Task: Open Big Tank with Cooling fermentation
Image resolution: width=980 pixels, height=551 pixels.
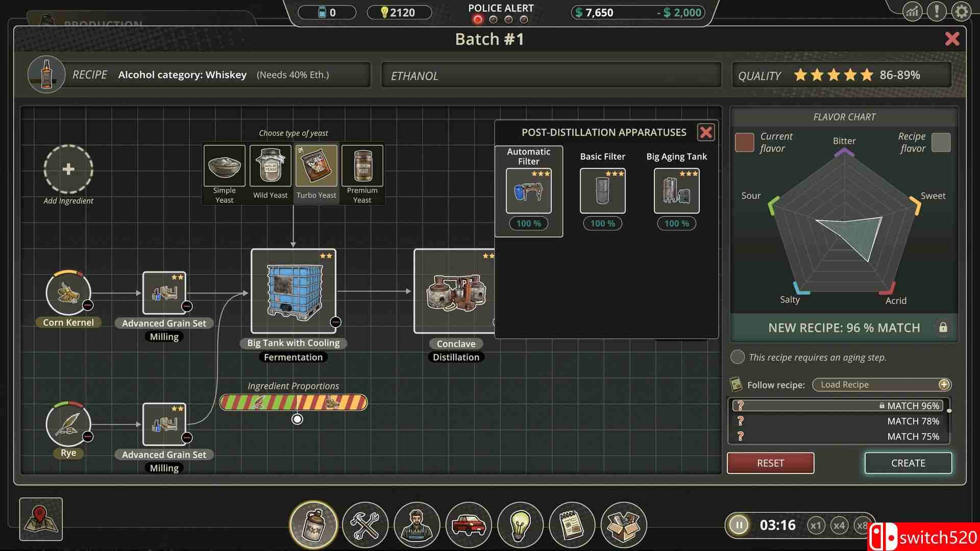Action: click(293, 291)
